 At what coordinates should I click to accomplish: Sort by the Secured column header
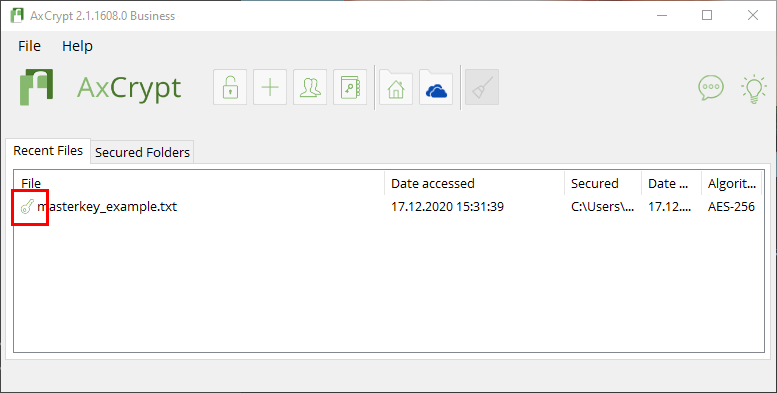click(603, 183)
